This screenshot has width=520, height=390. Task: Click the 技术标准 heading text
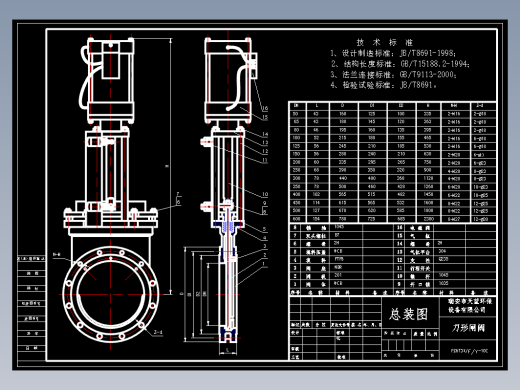[384, 42]
